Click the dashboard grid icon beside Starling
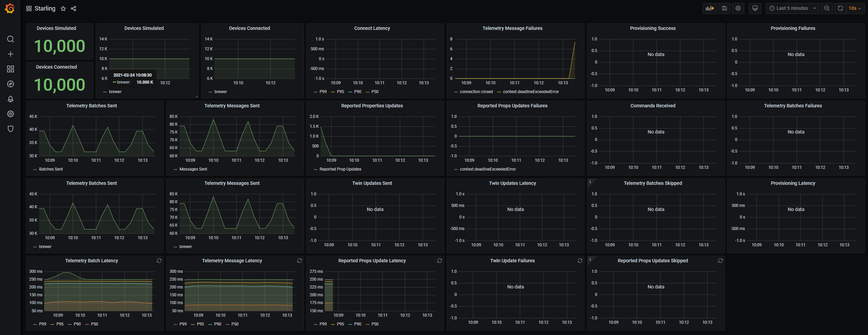This screenshot has width=868, height=335. 29,8
